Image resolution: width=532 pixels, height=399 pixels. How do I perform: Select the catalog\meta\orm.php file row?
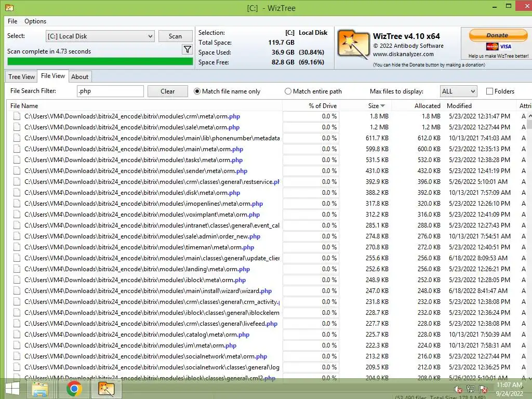pyautogui.click(x=265, y=335)
